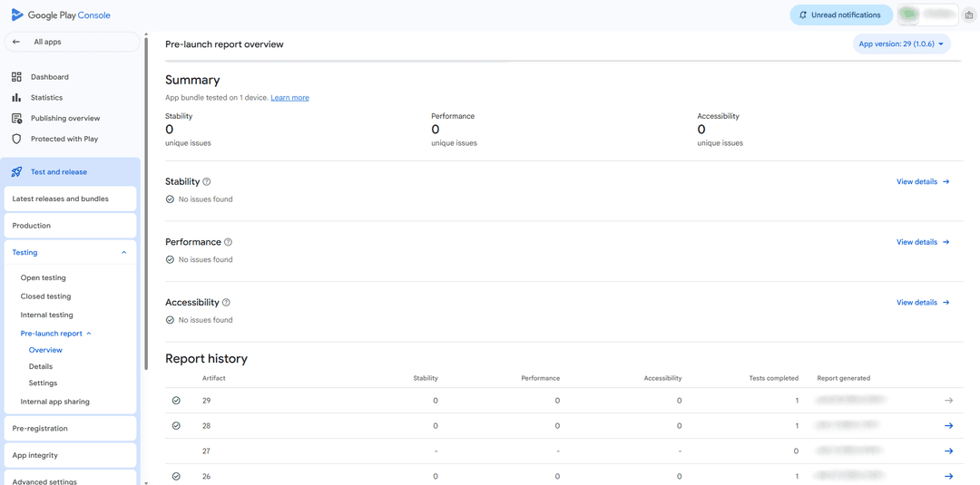Viewport: 980px width, 485px height.
Task: Click the help icon next to Performance
Action: [x=228, y=242]
